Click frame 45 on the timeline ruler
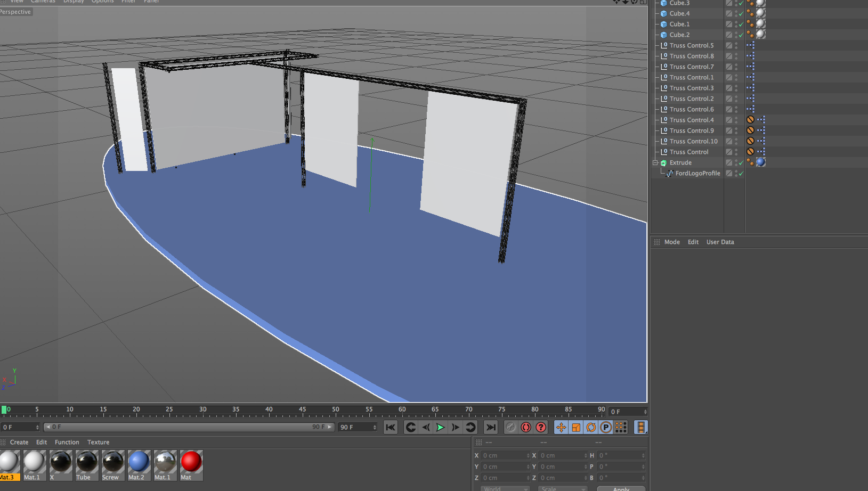 coord(302,411)
